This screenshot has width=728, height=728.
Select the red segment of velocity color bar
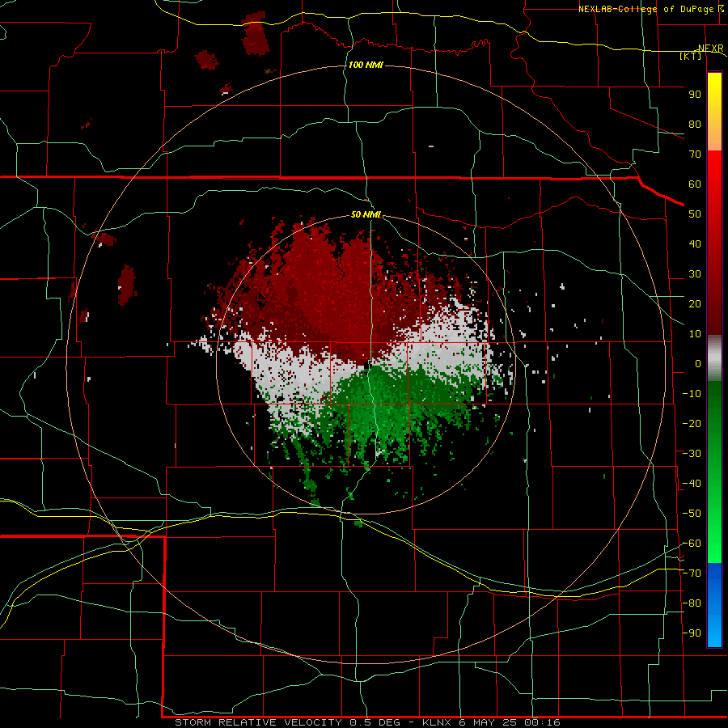(x=714, y=243)
